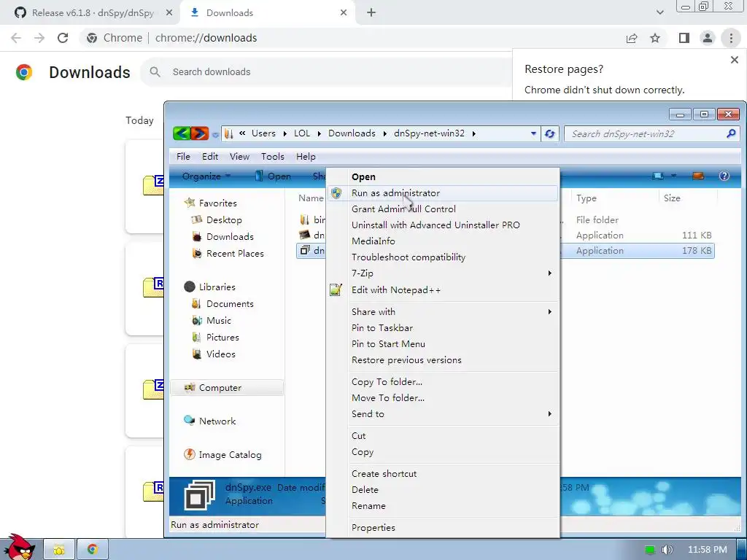The image size is (747, 560).
Task: Expand the views dropdown arrow
Action: tap(673, 176)
